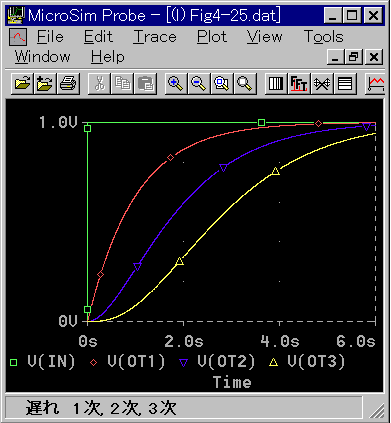Minimize the inner Fig4-25.dat document window
Screen dimensions: 391x423
(x=335, y=57)
